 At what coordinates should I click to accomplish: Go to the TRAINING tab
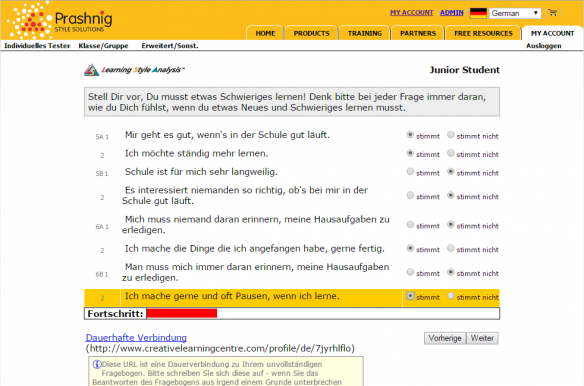point(365,33)
